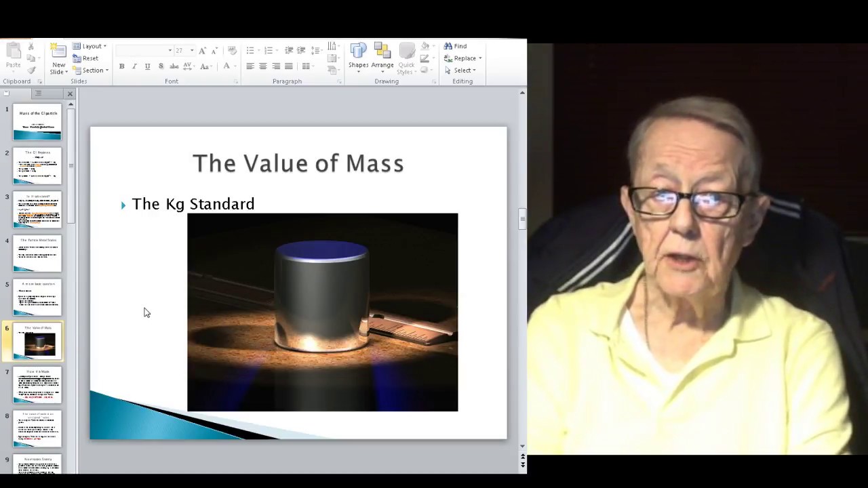Select slide 7 thumbnail
The image size is (868, 488).
point(37,385)
